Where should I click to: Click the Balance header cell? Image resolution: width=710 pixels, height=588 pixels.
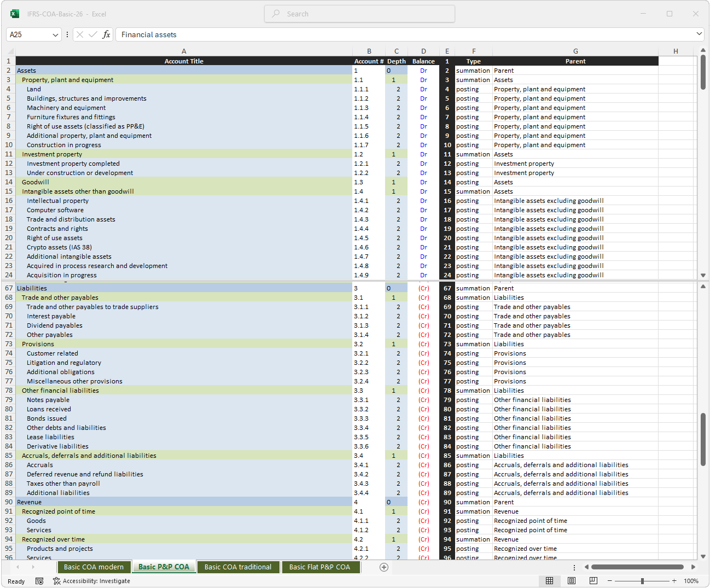[423, 61]
